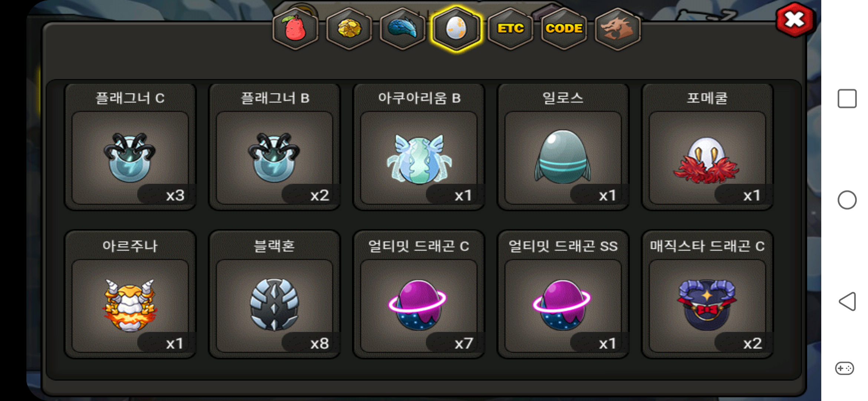Choose the 아쿠아리움 B winged egg
Image resolution: width=868 pixels, height=401 pixels.
[x=419, y=147]
